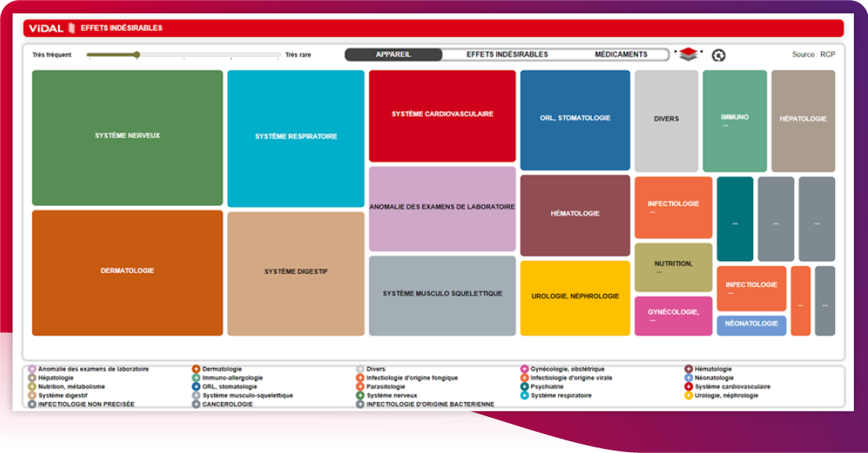Click the Hématologie legend plus icon
Viewport: 868px width, 453px height.
tap(689, 369)
